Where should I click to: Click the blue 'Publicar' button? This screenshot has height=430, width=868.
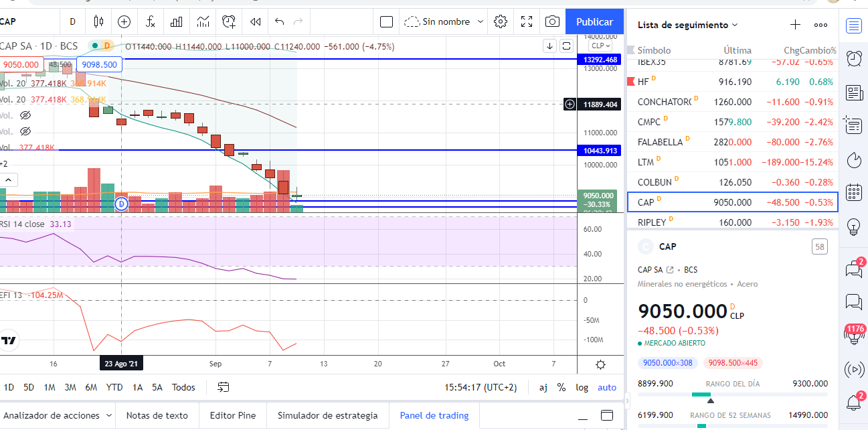click(594, 21)
